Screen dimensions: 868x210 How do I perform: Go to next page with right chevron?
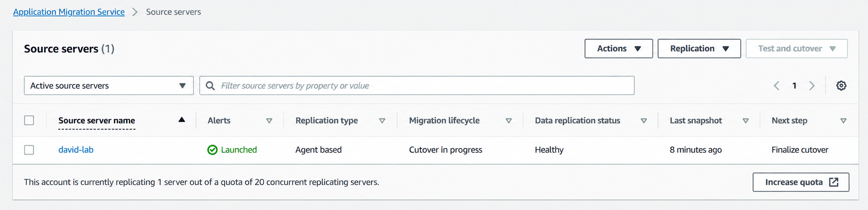point(812,86)
